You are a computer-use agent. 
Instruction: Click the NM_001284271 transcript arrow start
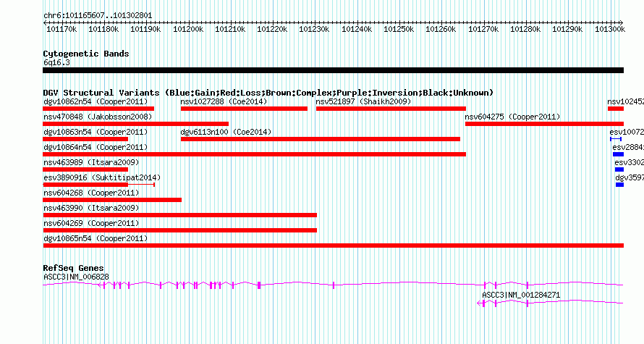click(x=479, y=303)
